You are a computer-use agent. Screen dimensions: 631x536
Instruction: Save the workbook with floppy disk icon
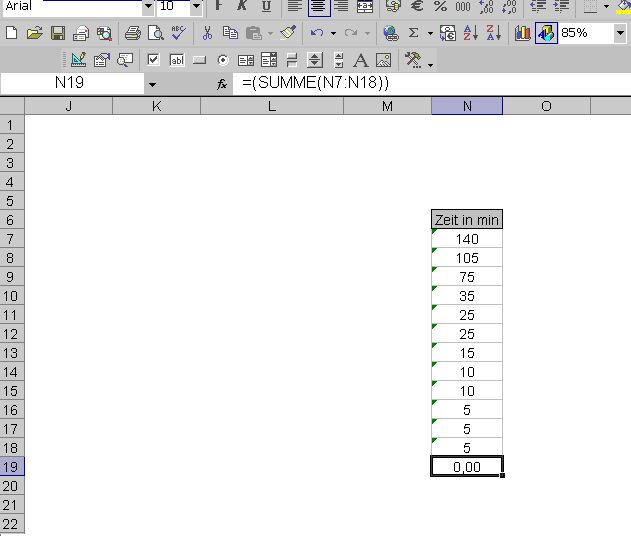58,33
